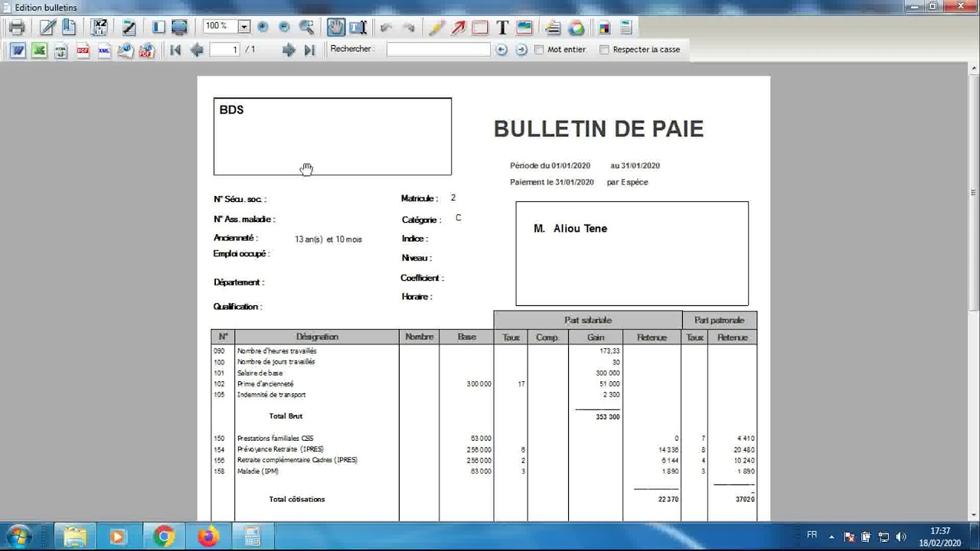Click the CMYK color print icon
Viewport: 980px width, 551px height.
tap(605, 28)
